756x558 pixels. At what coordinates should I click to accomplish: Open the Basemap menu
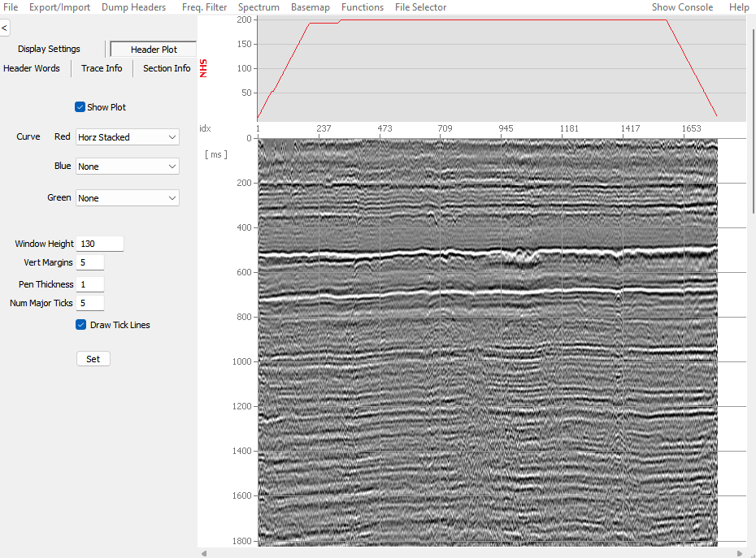tap(311, 7)
